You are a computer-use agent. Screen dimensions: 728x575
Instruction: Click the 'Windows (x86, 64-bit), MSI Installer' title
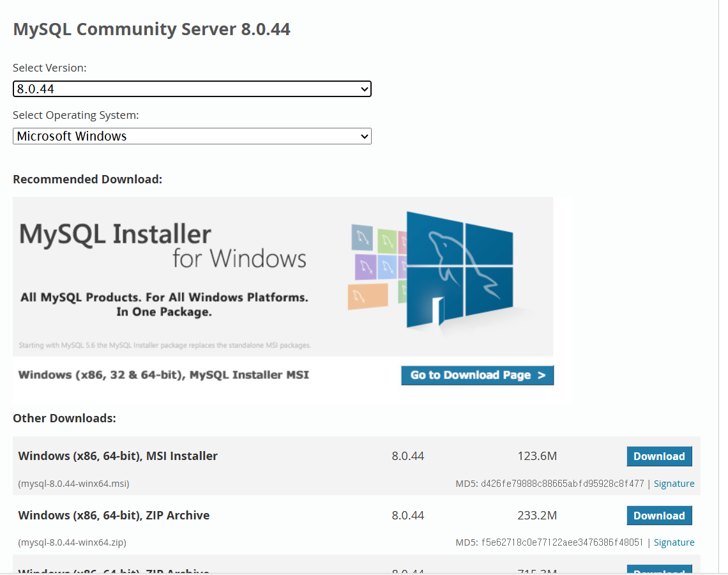click(x=118, y=456)
